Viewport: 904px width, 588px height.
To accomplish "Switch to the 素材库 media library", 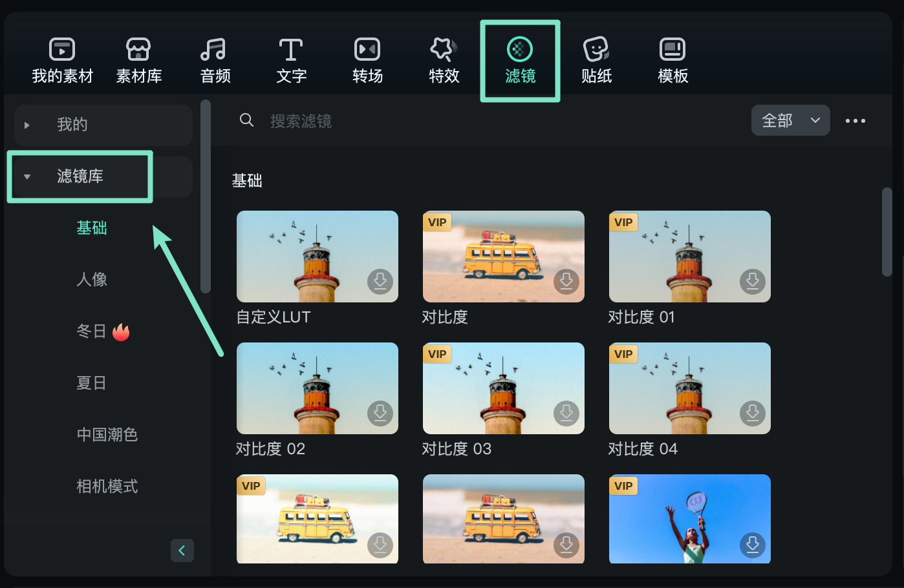I will click(x=138, y=59).
